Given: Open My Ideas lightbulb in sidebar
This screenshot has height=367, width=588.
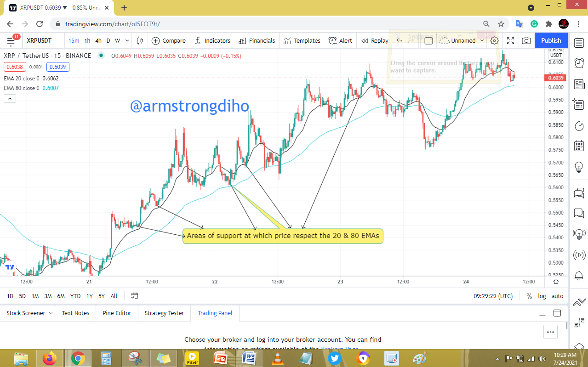Looking at the screenshot, I should [579, 167].
